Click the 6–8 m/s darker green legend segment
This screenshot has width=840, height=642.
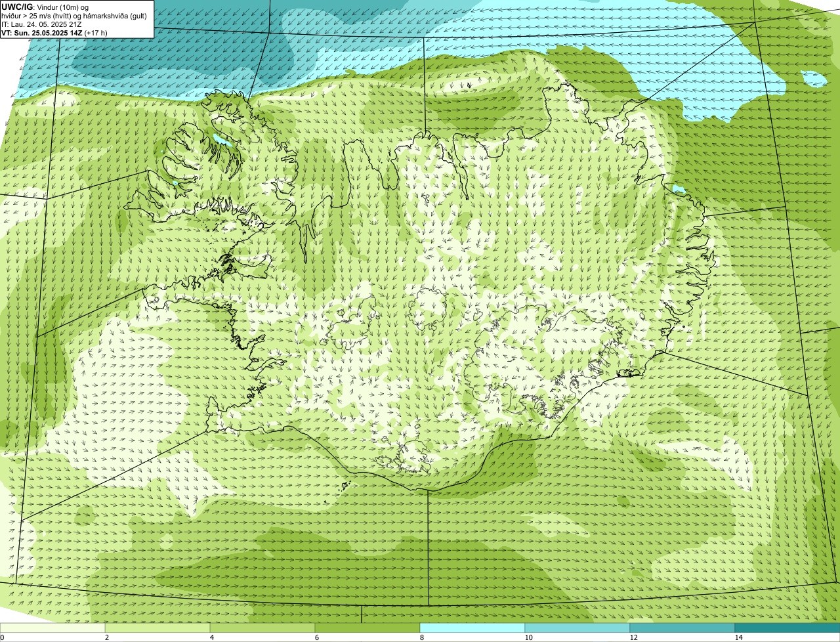(367, 628)
